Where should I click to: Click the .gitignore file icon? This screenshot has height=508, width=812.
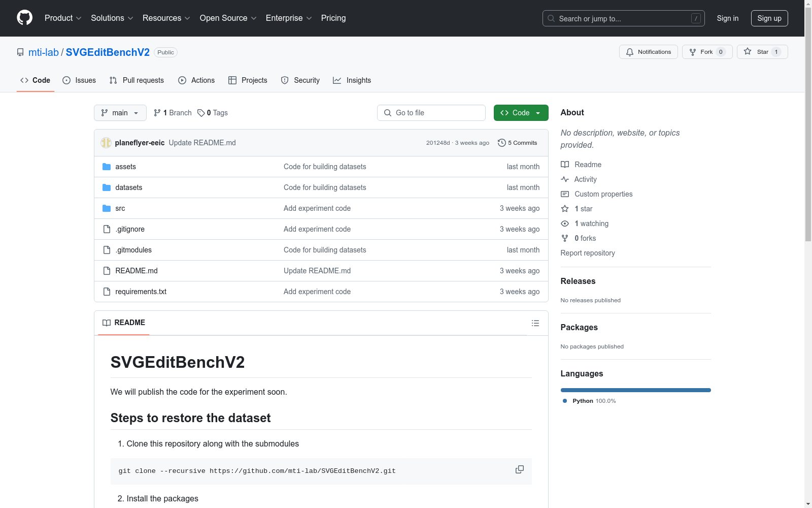click(x=107, y=229)
